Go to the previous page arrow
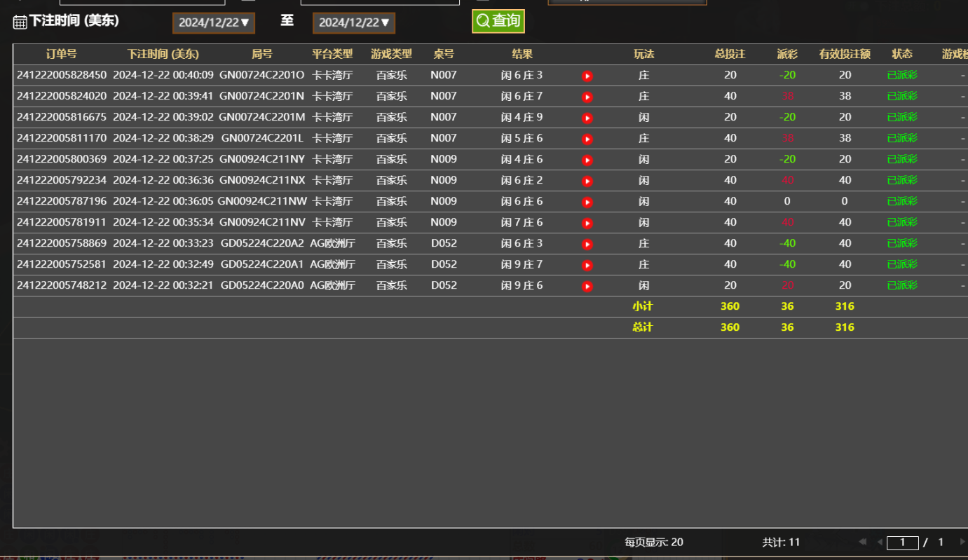The width and height of the screenshot is (968, 560). [880, 542]
